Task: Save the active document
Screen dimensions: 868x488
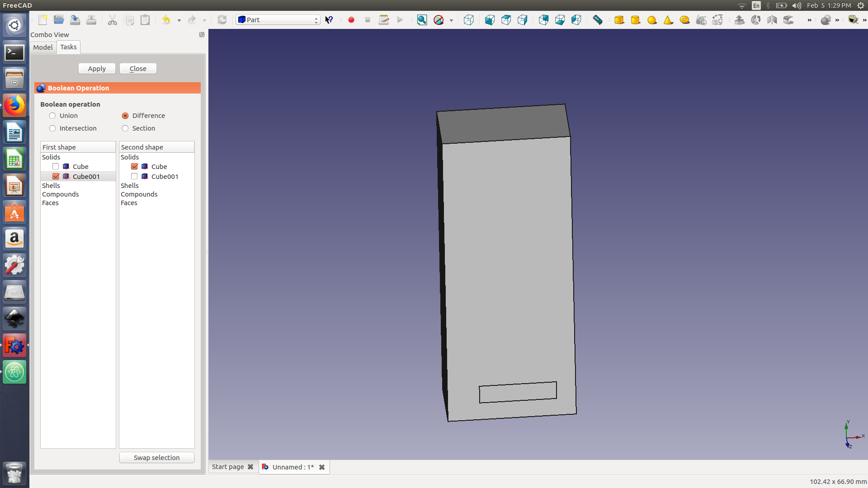Action: (x=75, y=20)
